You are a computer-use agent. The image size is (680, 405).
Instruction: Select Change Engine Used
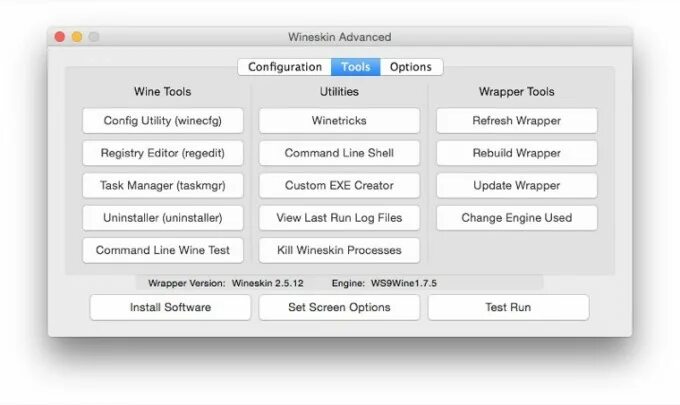516,217
